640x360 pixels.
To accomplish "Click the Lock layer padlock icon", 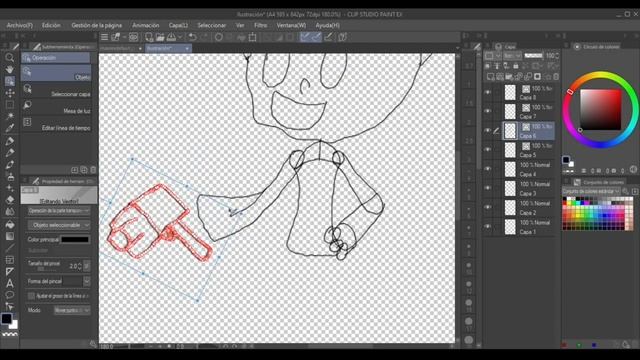I will coord(516,66).
